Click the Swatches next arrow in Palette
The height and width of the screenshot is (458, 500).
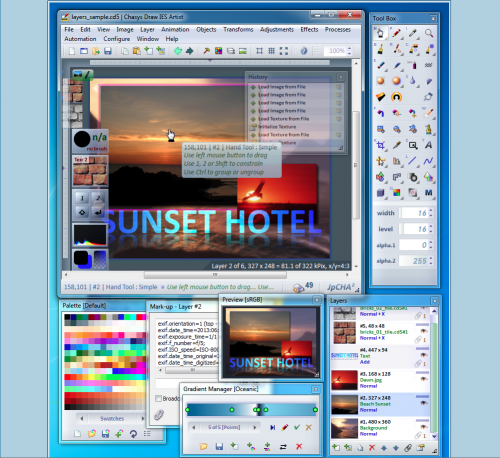point(143,418)
